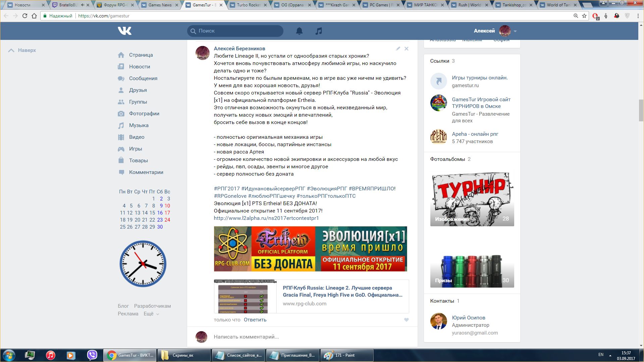Click the Музыка note icon in sidebar
Screen dimensions: 644x362
coord(121,125)
